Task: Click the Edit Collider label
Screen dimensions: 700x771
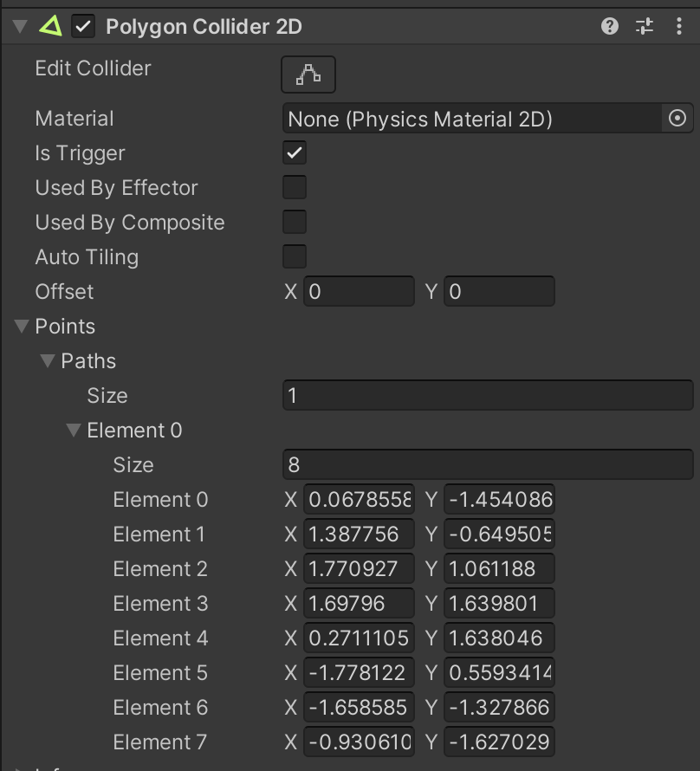Action: [x=93, y=68]
